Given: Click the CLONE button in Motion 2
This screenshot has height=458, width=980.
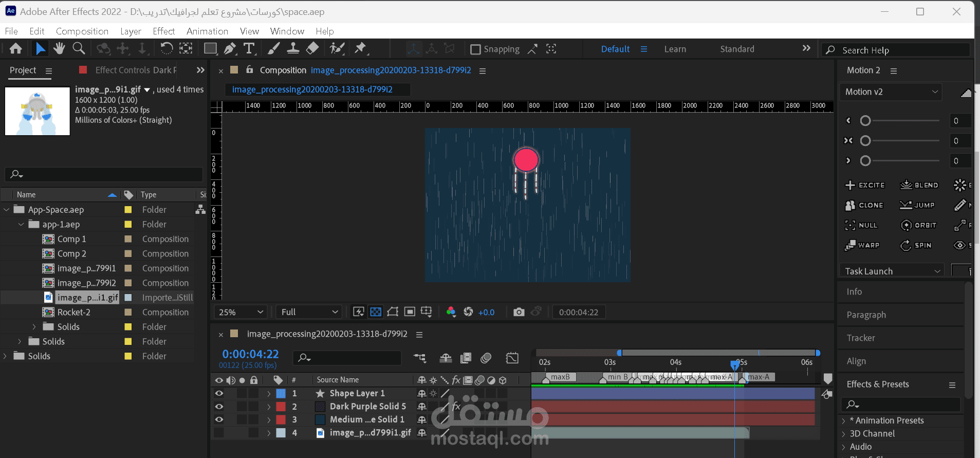Looking at the screenshot, I should pos(864,205).
